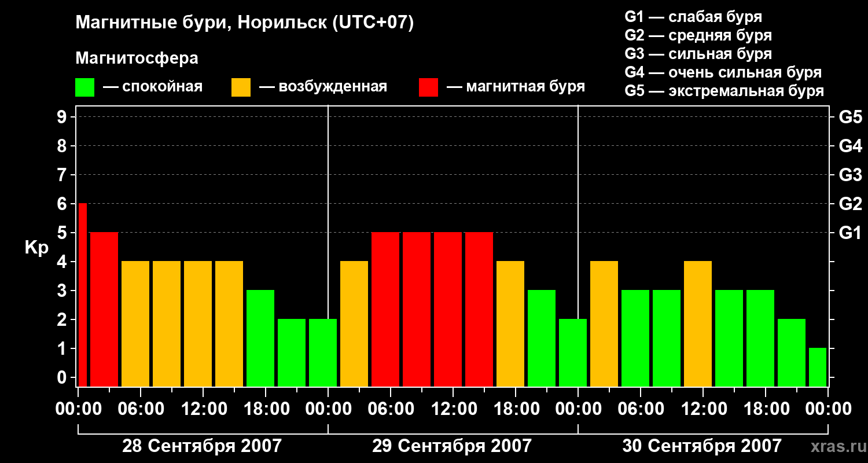Click 'G1 — слабая буря' definition

693,17
